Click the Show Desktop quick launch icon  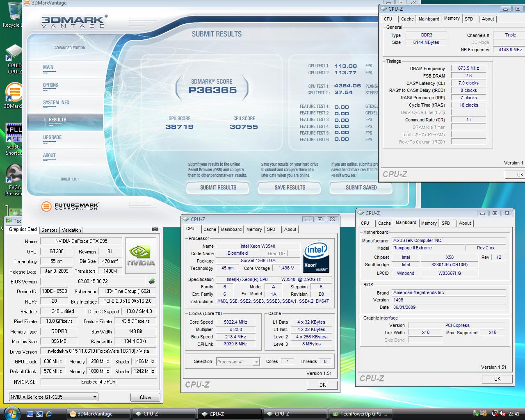[30, 414]
